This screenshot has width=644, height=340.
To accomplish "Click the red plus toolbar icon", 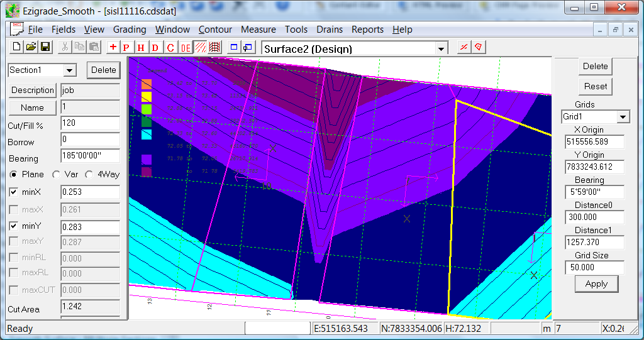I will coord(113,48).
